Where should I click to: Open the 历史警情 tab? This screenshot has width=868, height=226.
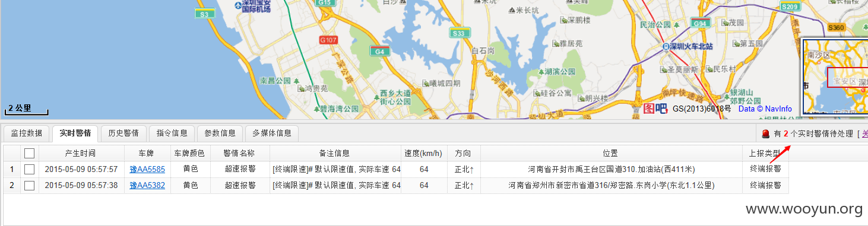[x=123, y=133]
